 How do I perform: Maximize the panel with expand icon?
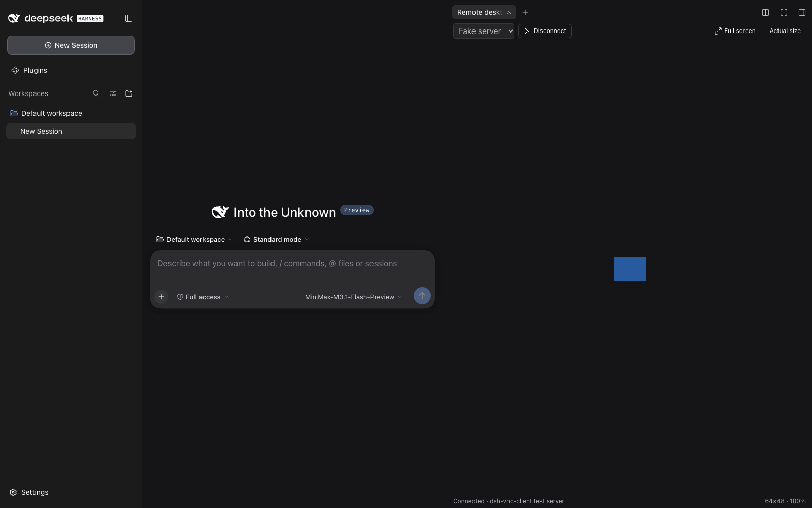784,12
